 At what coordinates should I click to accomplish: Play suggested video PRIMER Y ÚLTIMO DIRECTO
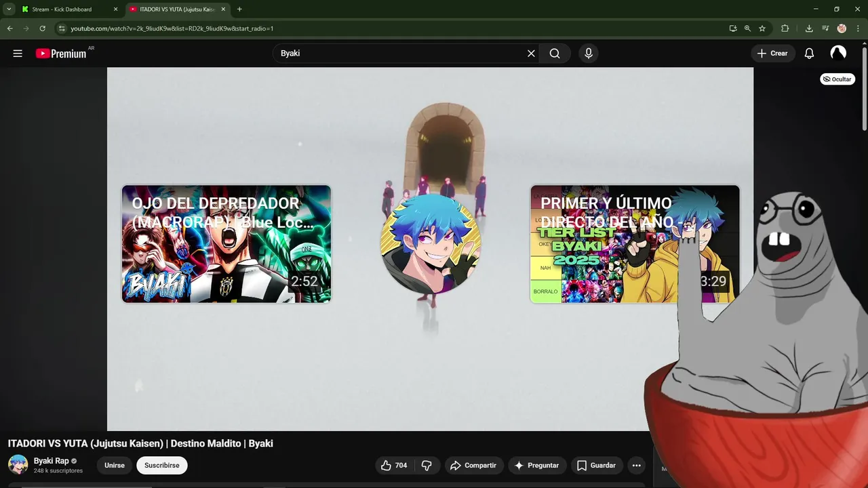[635, 244]
